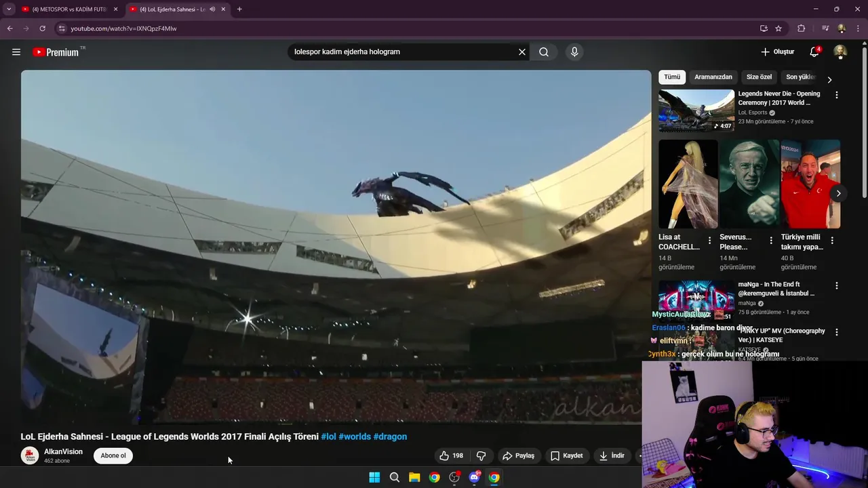Click the Oluştur create button
Screen dimensions: 868x488
[777, 52]
